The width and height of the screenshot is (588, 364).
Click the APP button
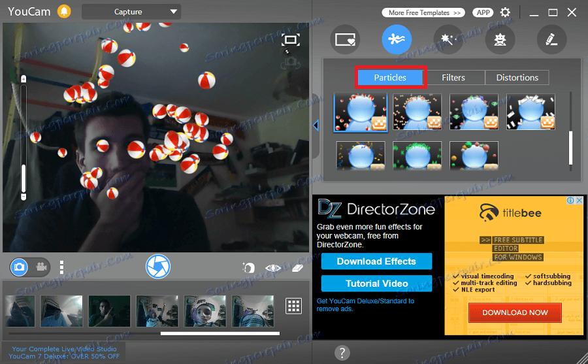(x=483, y=13)
